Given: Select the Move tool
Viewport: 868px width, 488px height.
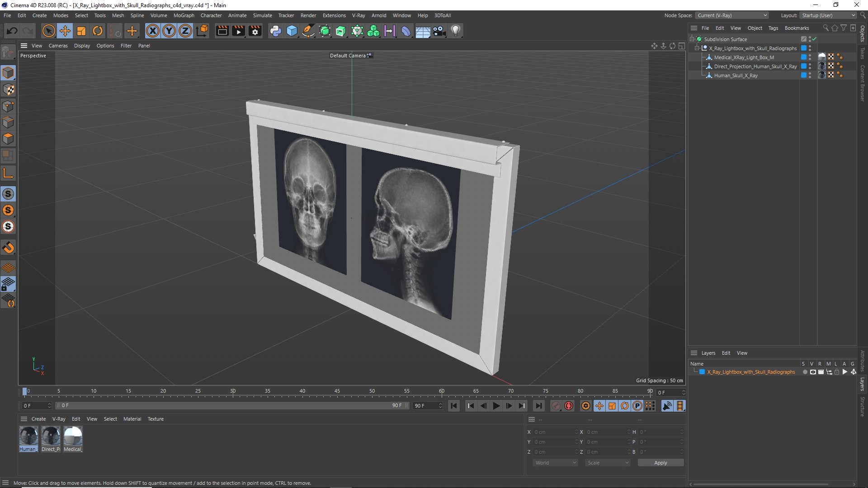Looking at the screenshot, I should point(65,31).
